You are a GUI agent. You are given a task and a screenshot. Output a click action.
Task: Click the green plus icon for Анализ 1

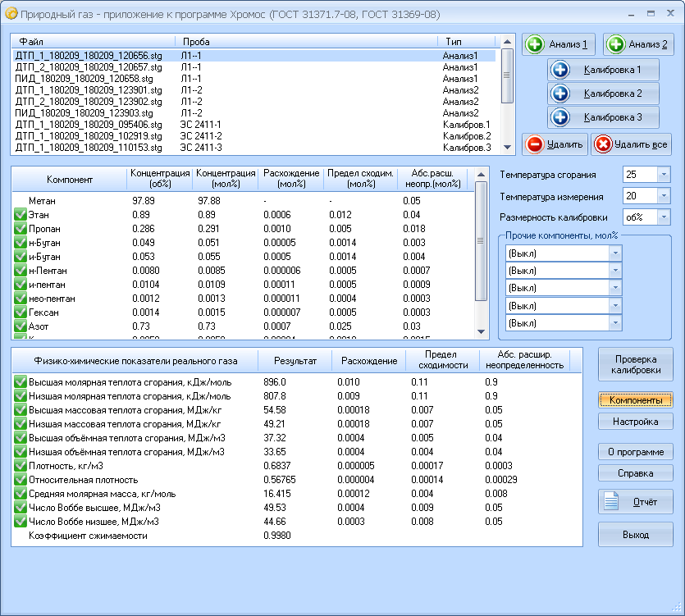[535, 44]
